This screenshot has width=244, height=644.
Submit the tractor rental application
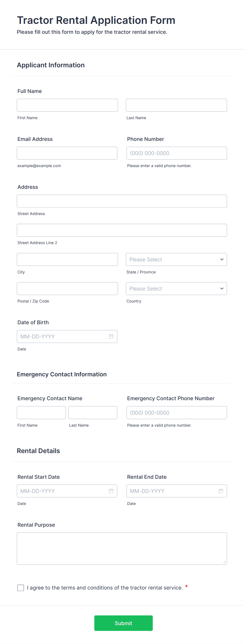(x=124, y=623)
